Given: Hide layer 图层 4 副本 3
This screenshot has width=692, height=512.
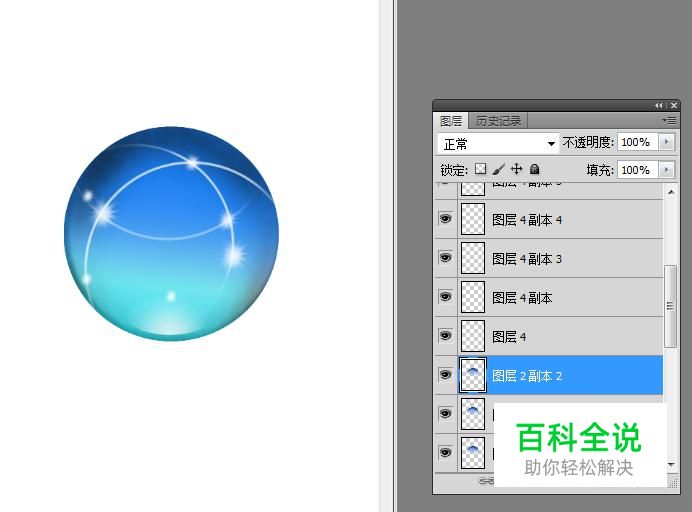Looking at the screenshot, I should pos(446,258).
